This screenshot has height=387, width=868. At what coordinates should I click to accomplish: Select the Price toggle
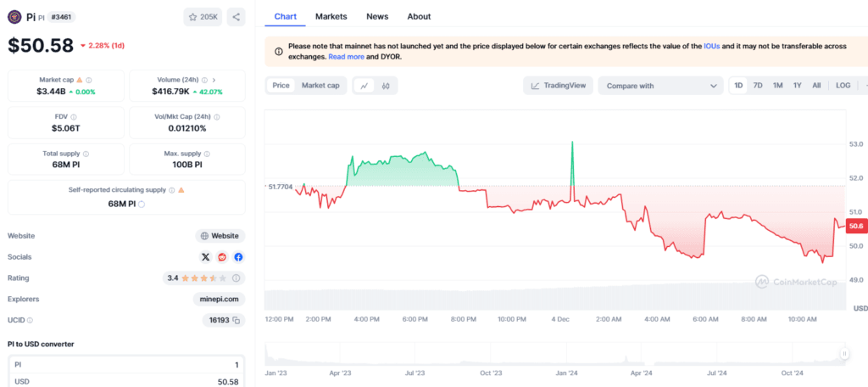281,86
